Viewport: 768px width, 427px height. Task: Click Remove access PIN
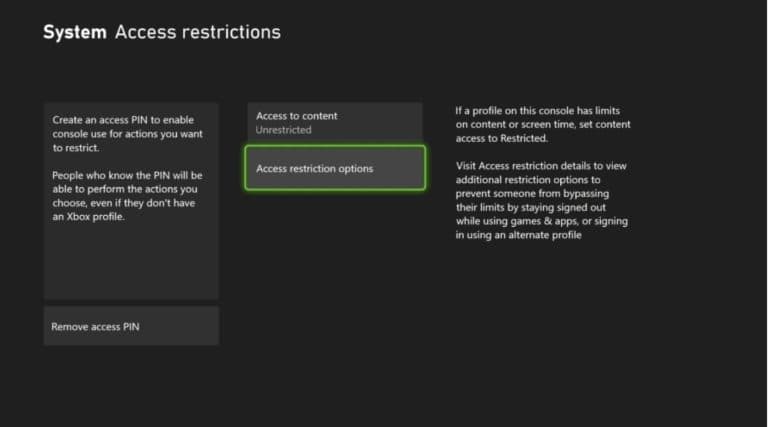(x=130, y=326)
